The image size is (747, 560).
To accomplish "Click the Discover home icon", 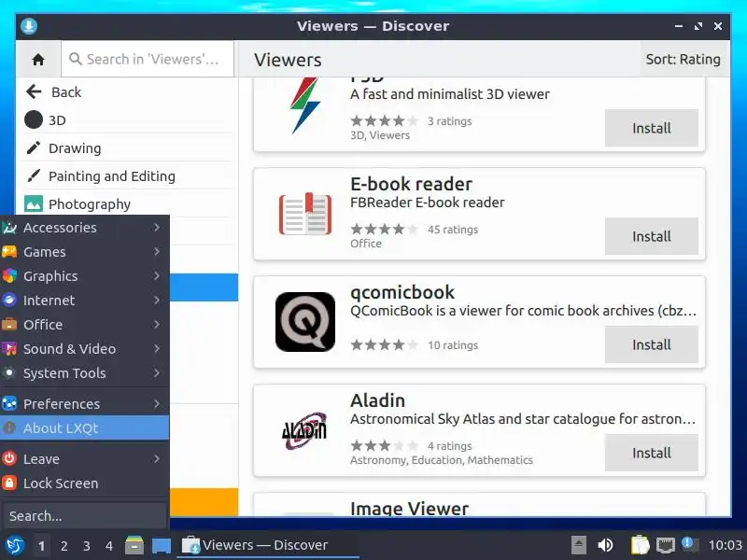I will click(38, 60).
